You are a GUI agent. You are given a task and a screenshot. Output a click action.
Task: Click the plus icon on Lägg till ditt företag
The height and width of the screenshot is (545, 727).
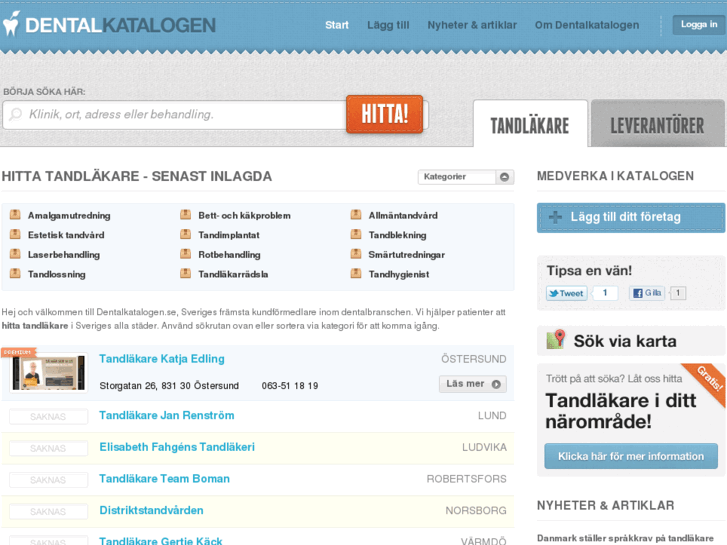coord(555,217)
